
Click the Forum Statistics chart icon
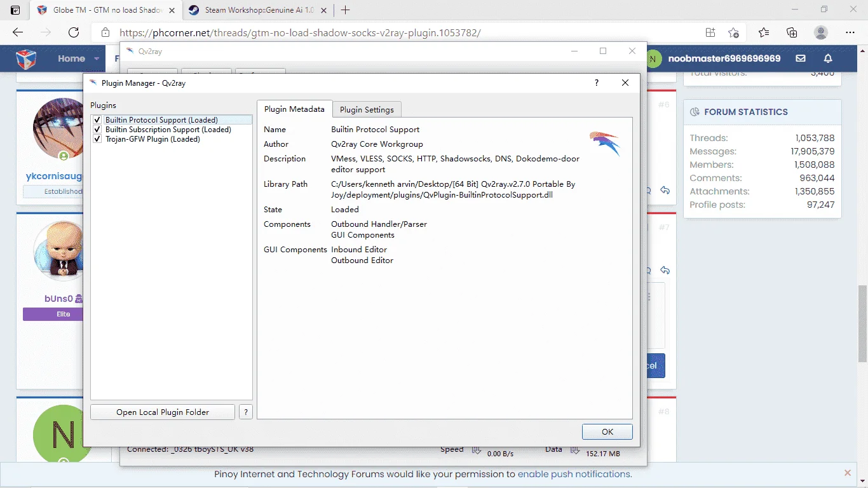[695, 112]
